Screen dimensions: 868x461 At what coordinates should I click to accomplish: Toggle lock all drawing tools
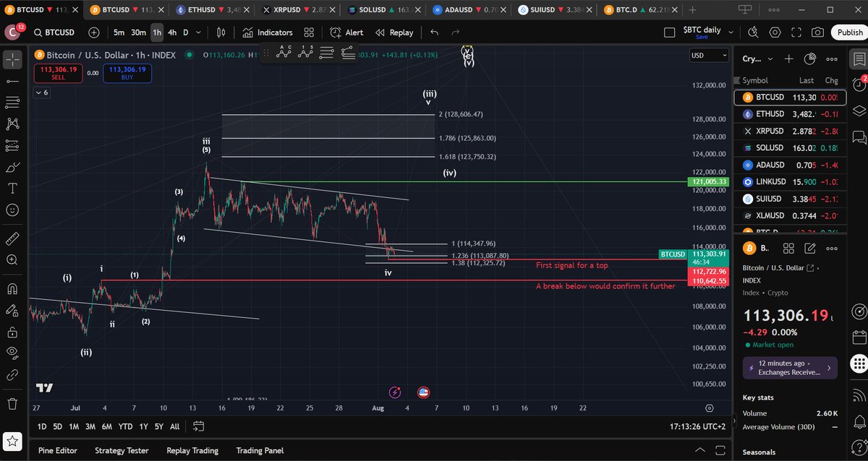(x=12, y=332)
